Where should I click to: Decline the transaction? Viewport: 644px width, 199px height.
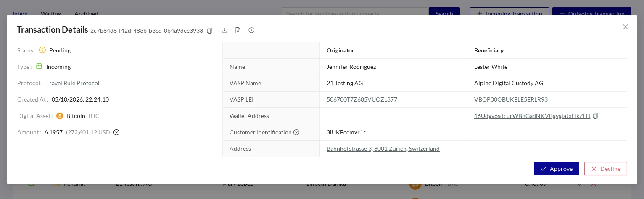pos(606,169)
